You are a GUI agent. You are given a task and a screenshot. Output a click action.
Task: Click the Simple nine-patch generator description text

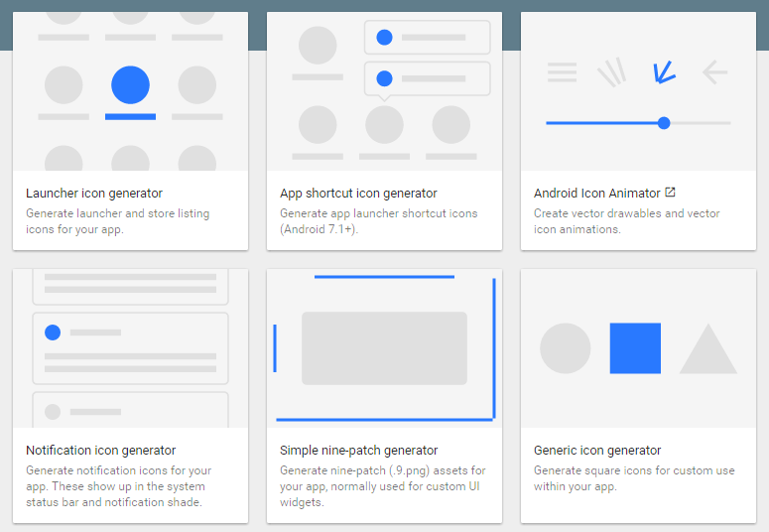382,486
